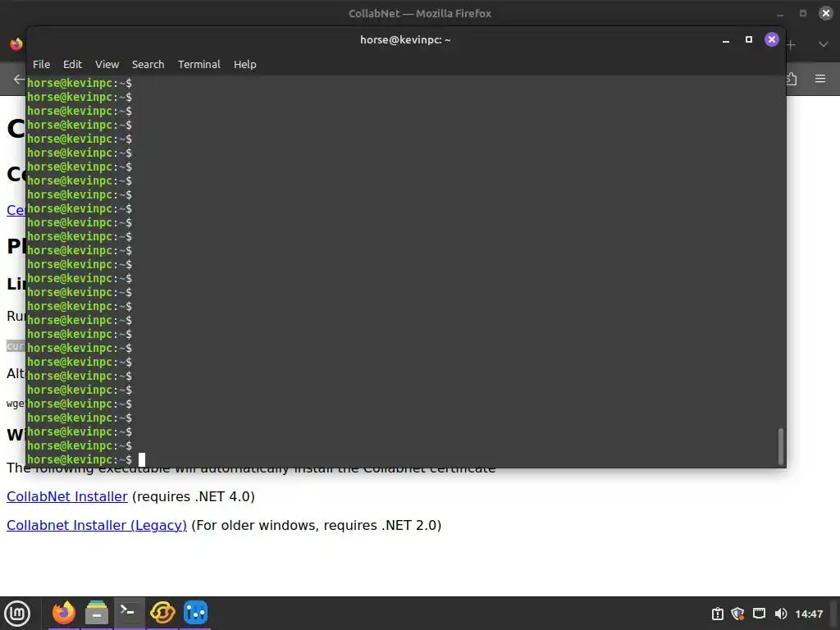Open Firefox extensions puzzle icon
Image resolution: width=840 pixels, height=630 pixels.
(x=792, y=80)
